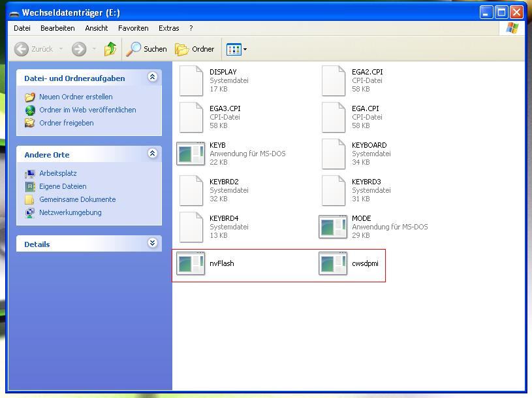The width and height of the screenshot is (532, 398).
Task: Open the forward history dropdown arrow
Action: 94,49
